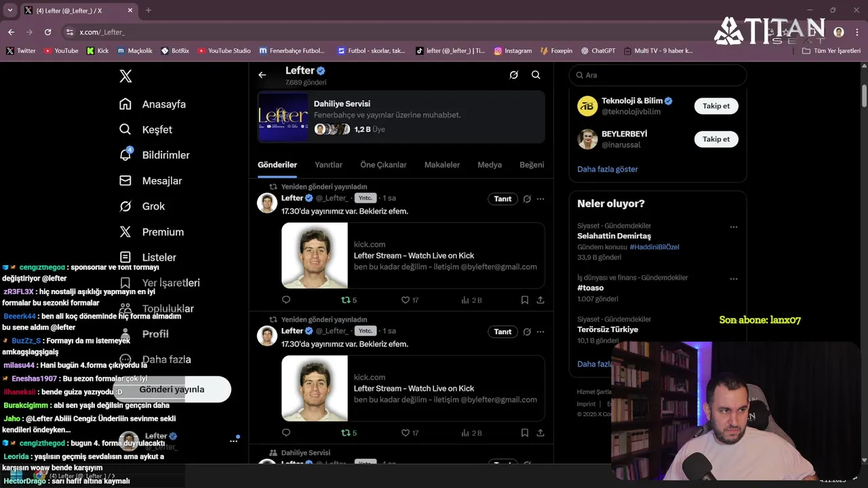Open Bildirimler notifications
The image size is (868, 488).
point(165,155)
